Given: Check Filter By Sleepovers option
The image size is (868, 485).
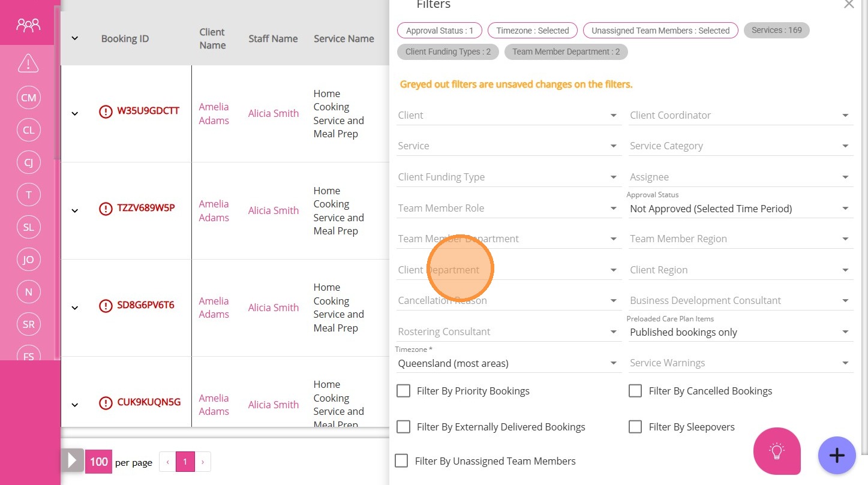Looking at the screenshot, I should (635, 427).
